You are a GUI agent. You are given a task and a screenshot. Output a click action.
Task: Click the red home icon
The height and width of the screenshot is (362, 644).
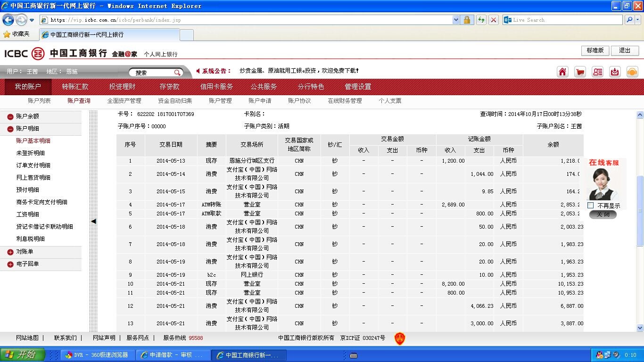(x=562, y=72)
